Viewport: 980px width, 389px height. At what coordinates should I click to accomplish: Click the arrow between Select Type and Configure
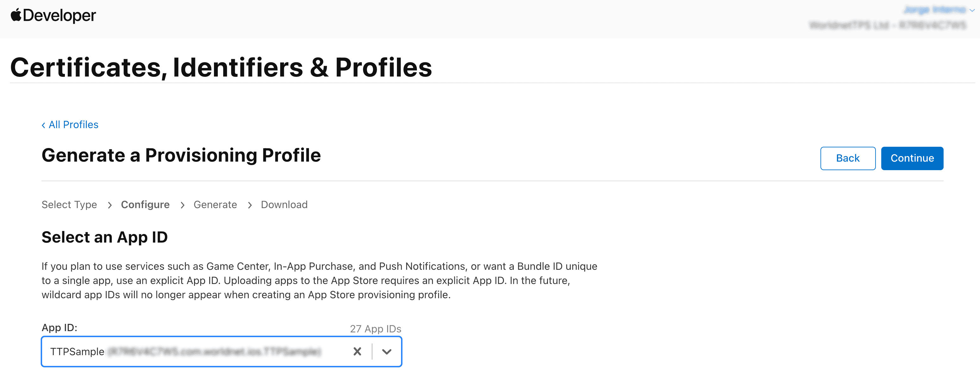pyautogui.click(x=110, y=205)
